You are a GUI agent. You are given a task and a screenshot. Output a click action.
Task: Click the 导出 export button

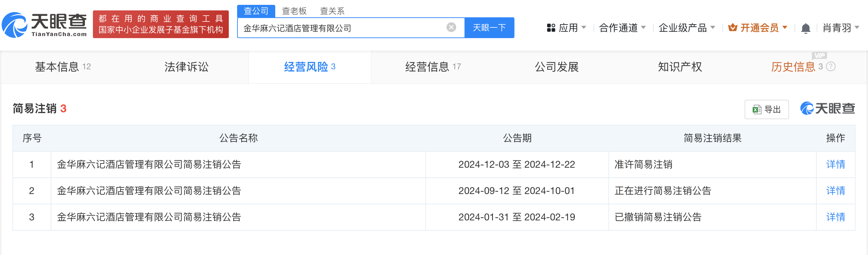tap(766, 109)
